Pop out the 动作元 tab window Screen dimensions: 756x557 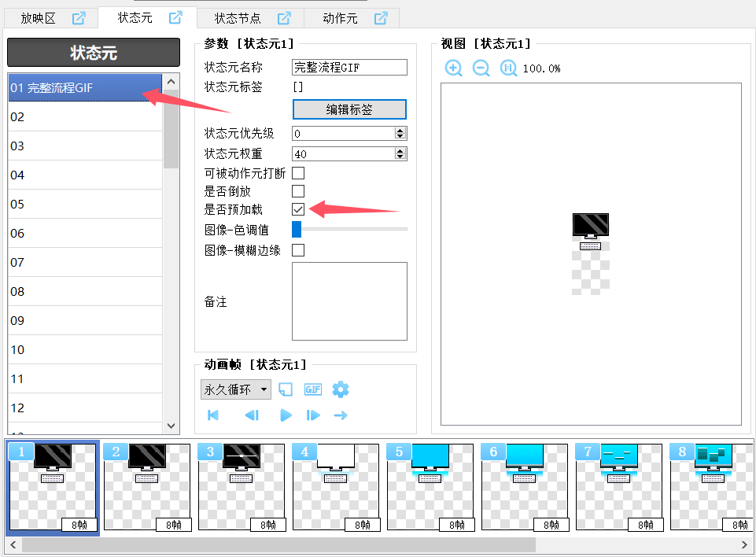[x=381, y=18]
